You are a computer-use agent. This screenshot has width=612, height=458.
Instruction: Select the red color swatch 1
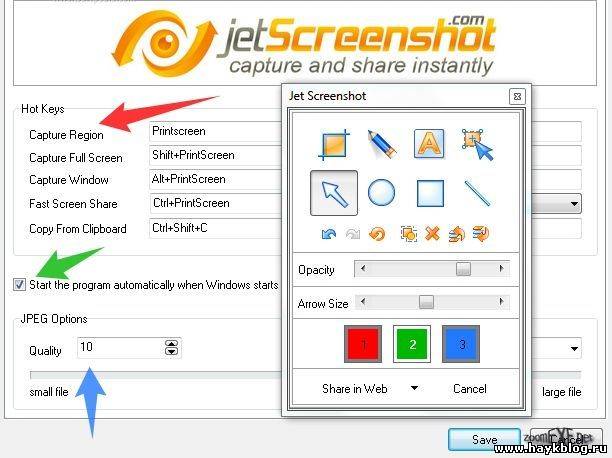363,344
